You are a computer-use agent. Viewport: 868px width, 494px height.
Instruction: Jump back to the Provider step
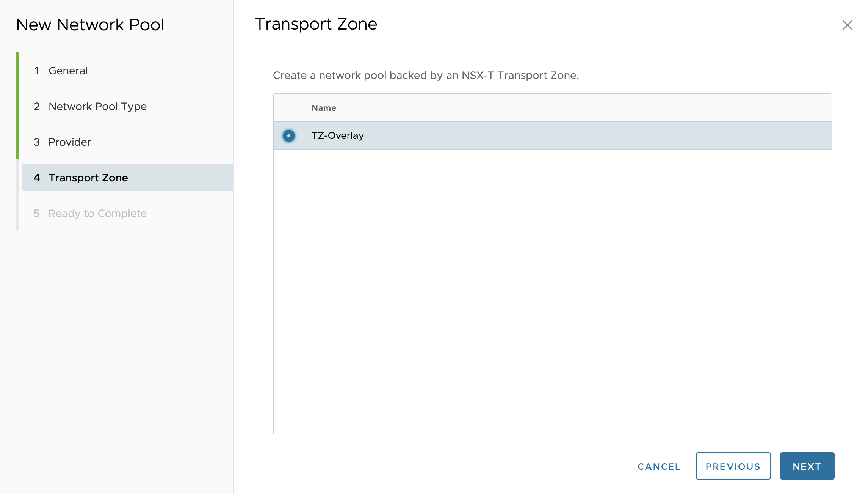point(70,142)
